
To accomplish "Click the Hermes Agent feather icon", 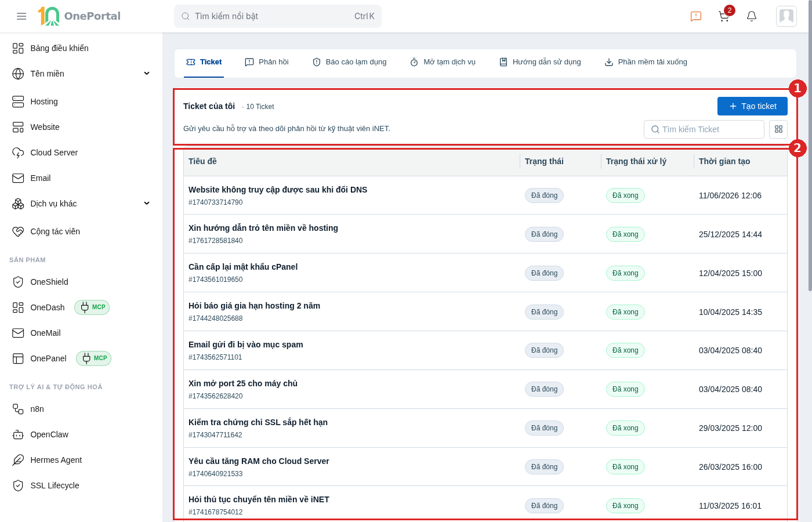I will tap(18, 460).
